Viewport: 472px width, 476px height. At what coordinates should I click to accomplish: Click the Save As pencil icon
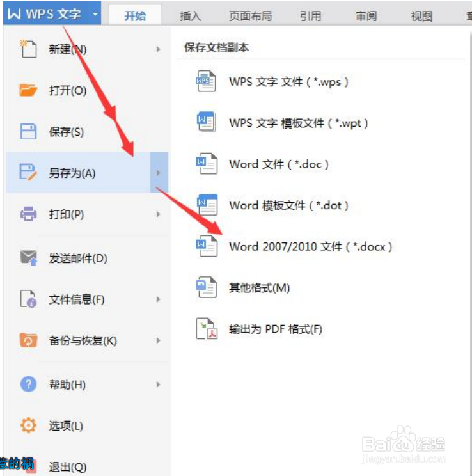[x=28, y=172]
